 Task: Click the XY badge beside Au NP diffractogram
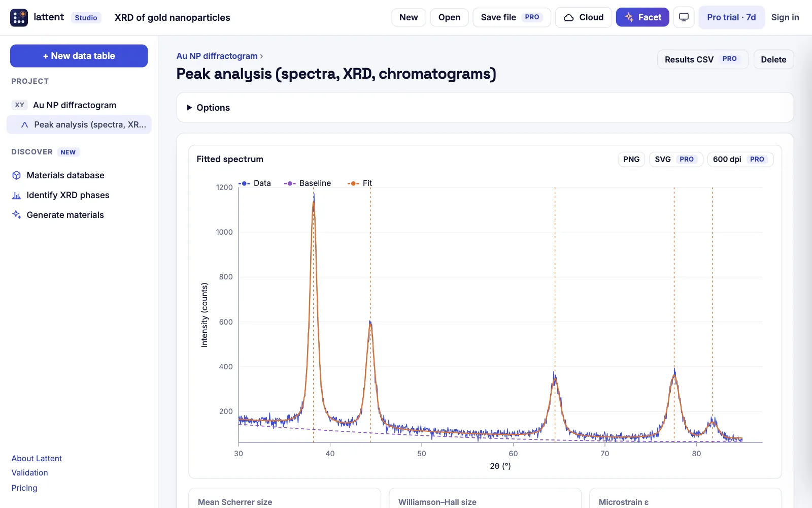(20, 105)
